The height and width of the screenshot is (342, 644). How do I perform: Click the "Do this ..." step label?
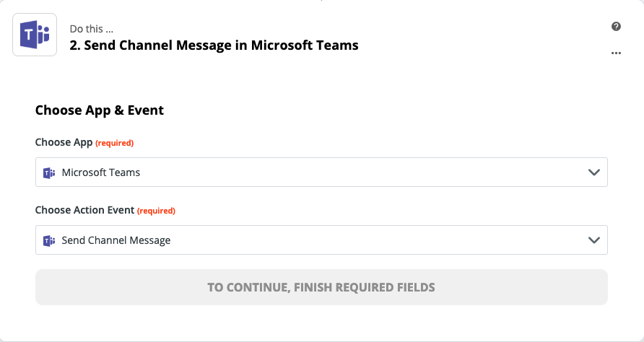pos(91,29)
